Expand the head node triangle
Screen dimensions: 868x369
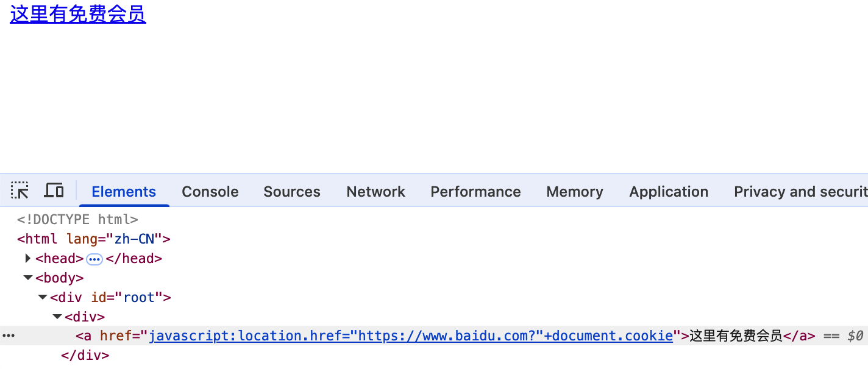pyautogui.click(x=27, y=258)
